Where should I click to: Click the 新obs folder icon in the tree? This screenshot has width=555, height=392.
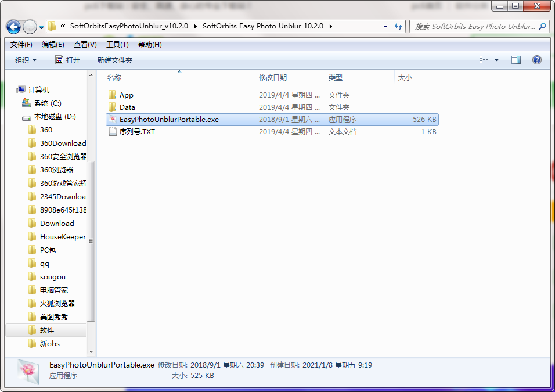(32, 343)
